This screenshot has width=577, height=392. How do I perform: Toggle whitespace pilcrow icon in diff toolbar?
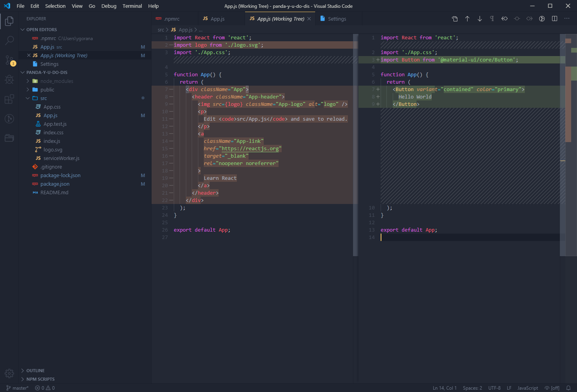(x=492, y=19)
